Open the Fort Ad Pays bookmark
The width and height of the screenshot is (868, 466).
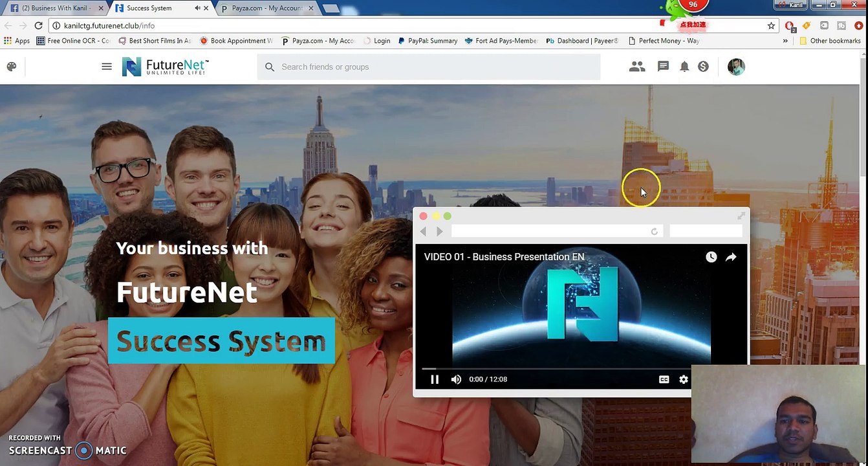tap(501, 40)
